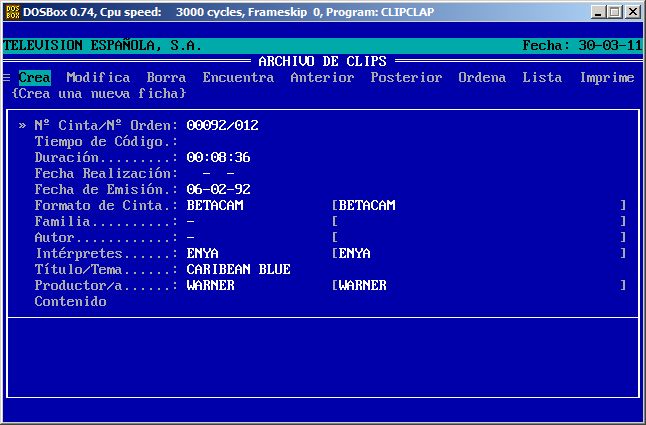Click the Fecha de Emisión label
The height and width of the screenshot is (425, 646).
[106, 189]
